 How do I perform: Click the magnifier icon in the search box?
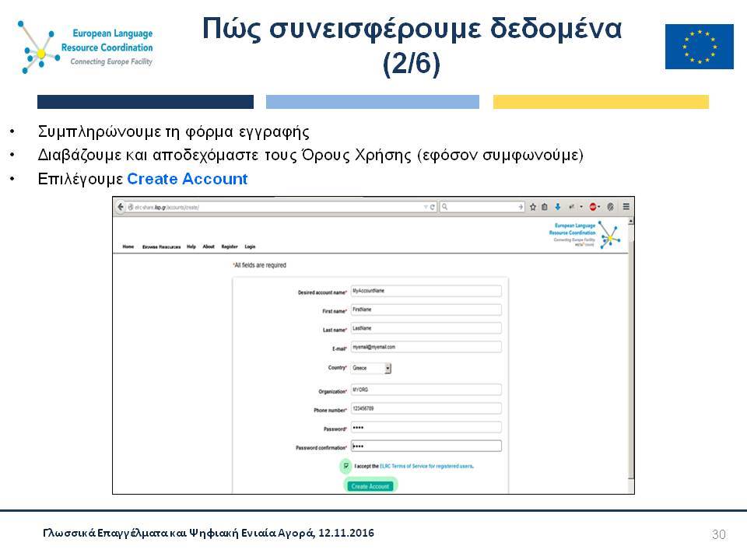(444, 207)
